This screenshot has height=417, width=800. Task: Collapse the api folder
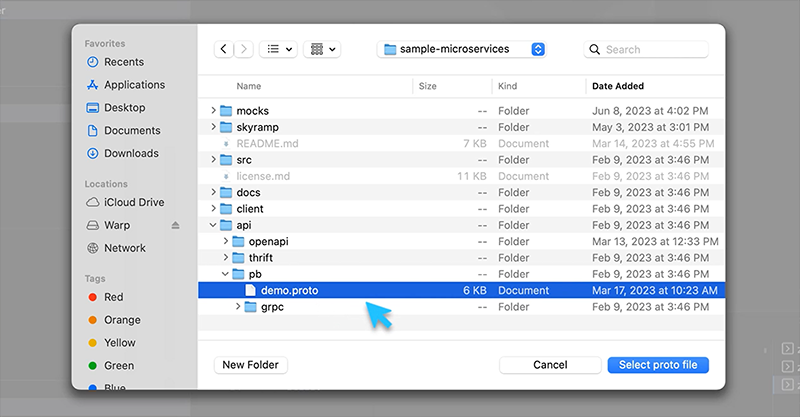click(x=213, y=225)
